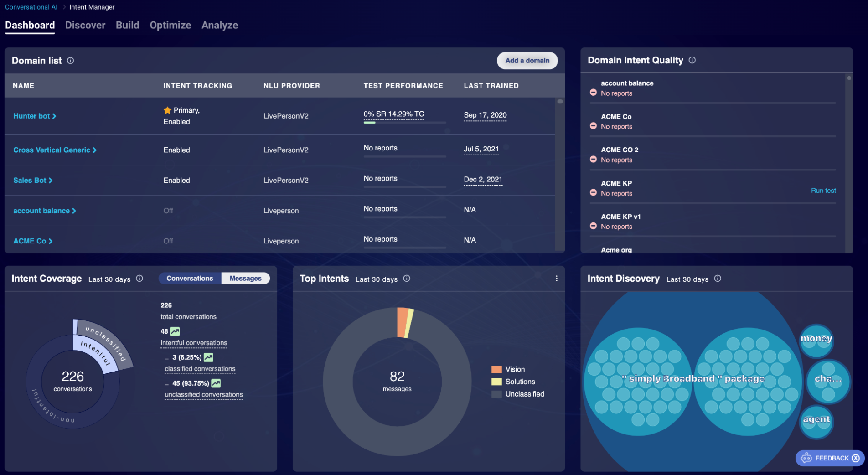The height and width of the screenshot is (475, 868).
Task: Click the INTENT TRACKING column header
Action: point(198,86)
